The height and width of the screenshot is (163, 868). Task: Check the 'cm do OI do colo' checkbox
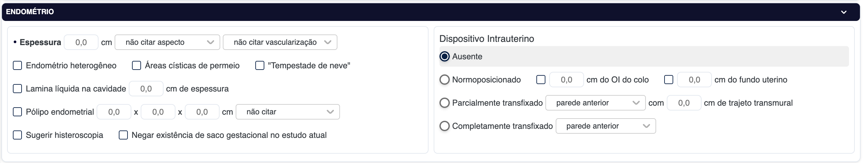[541, 80]
